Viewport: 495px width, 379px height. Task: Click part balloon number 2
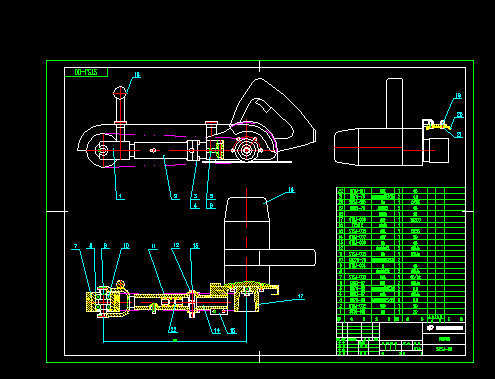point(175,196)
